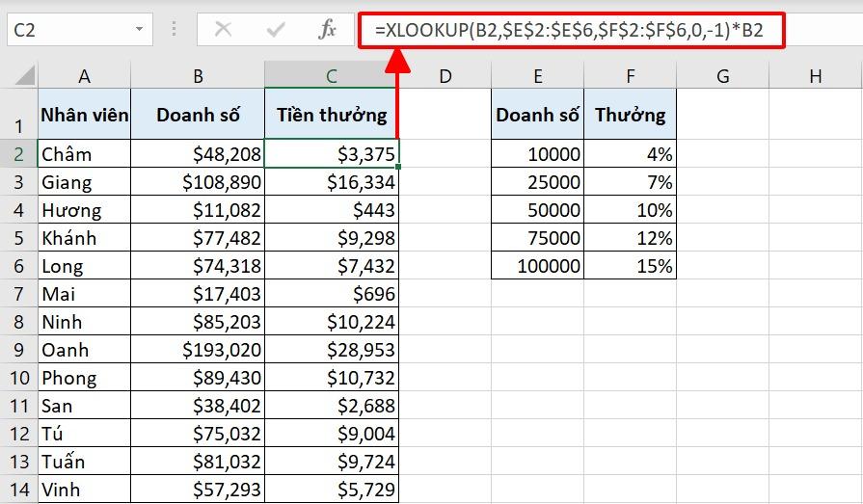Image resolution: width=863 pixels, height=504 pixels.
Task: Select cell with name Ninh
Action: coord(84,321)
